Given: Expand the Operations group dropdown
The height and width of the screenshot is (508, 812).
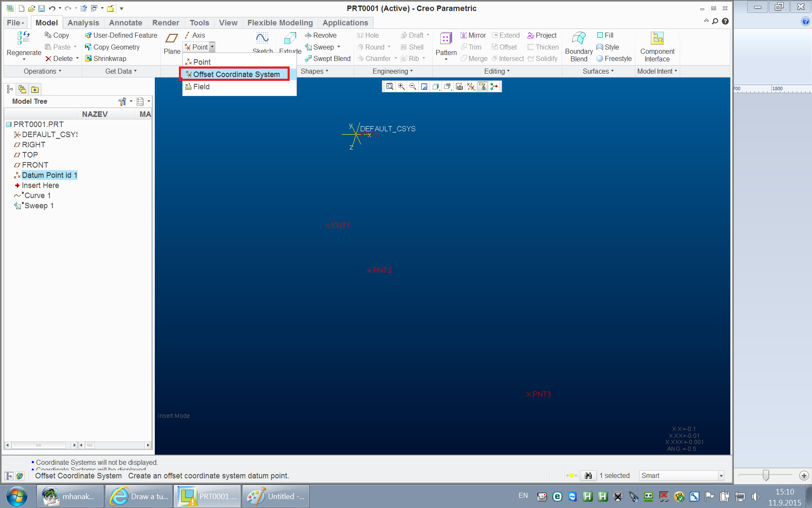Looking at the screenshot, I should 42,72.
